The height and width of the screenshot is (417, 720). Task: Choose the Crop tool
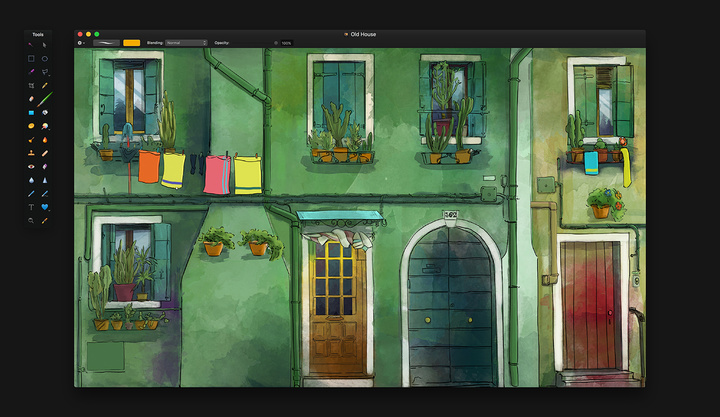31,85
